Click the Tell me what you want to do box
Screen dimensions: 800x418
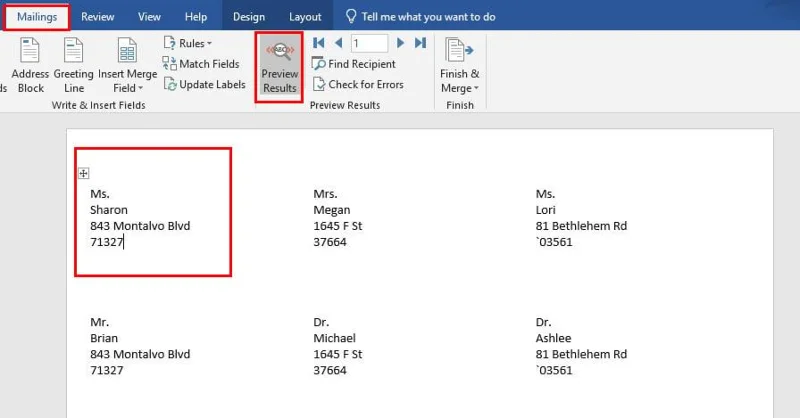428,17
